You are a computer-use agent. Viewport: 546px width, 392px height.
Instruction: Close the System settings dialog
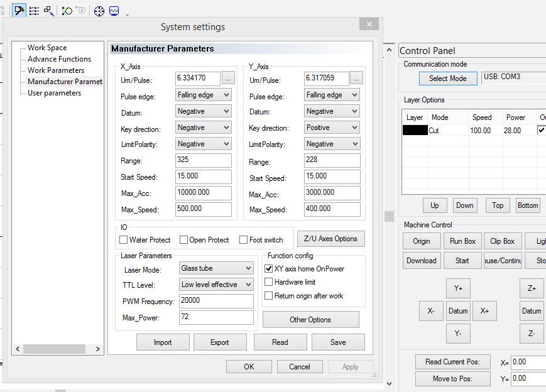tap(368, 24)
